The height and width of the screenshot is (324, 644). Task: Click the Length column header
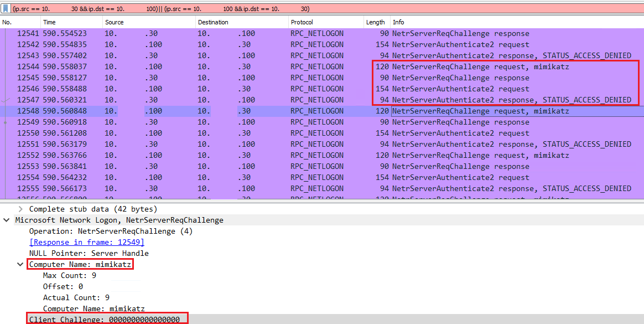pos(377,22)
